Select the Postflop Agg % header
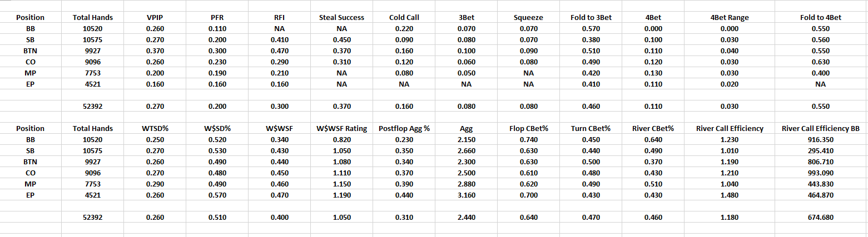Viewport: 868px width, 237px height. point(404,128)
